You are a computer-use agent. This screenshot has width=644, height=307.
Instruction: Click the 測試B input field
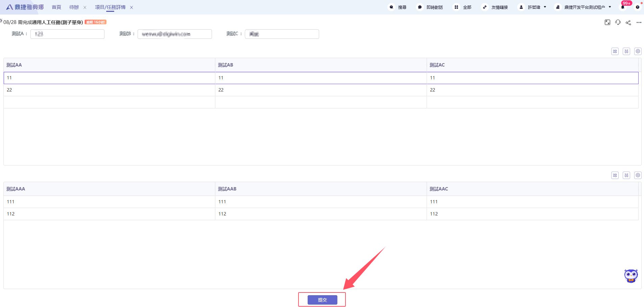175,34
